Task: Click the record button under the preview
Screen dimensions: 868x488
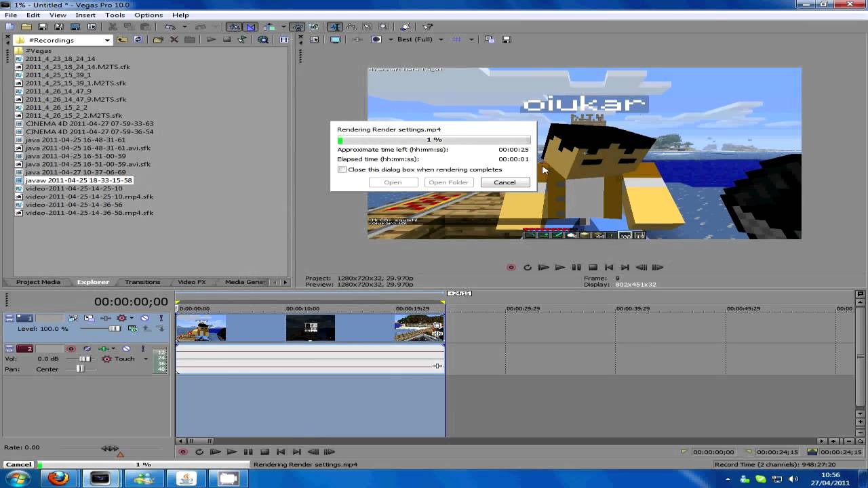Action: (x=511, y=267)
